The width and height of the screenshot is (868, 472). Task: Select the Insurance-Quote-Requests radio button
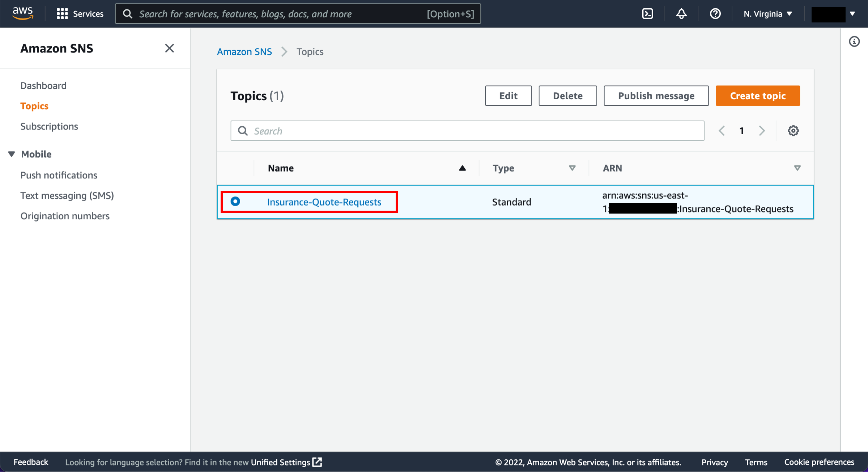(x=236, y=202)
